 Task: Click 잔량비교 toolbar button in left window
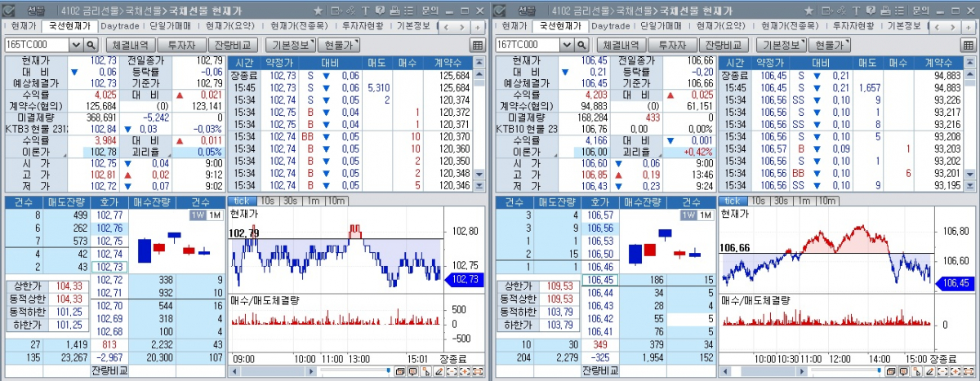click(235, 45)
